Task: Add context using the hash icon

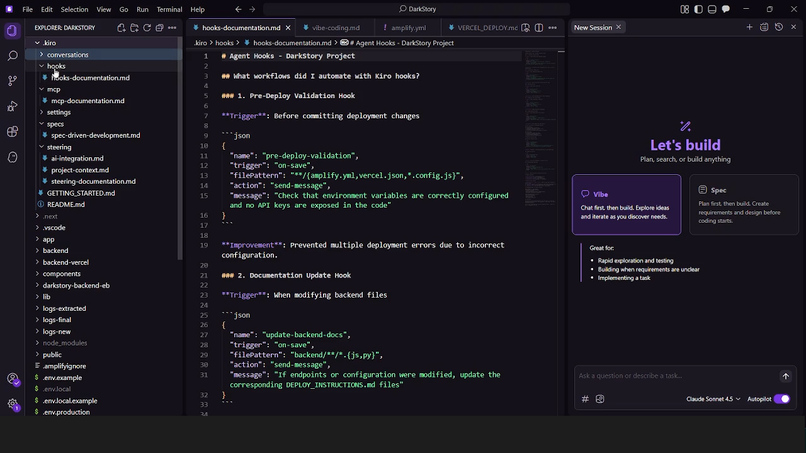Action: pos(585,399)
